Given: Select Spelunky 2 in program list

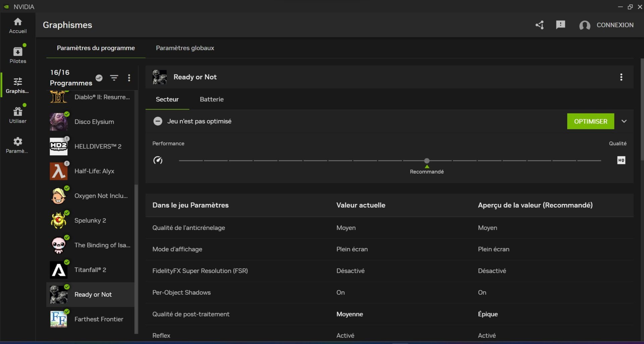Looking at the screenshot, I should pos(90,220).
